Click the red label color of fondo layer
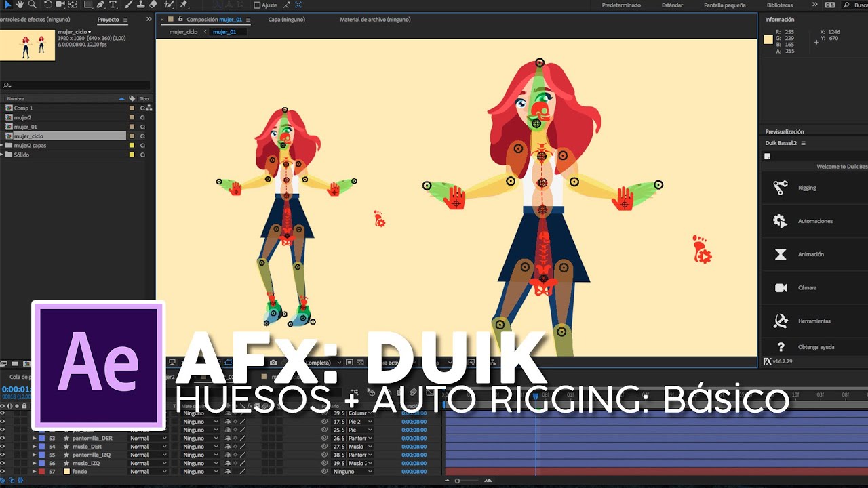 tap(42, 471)
